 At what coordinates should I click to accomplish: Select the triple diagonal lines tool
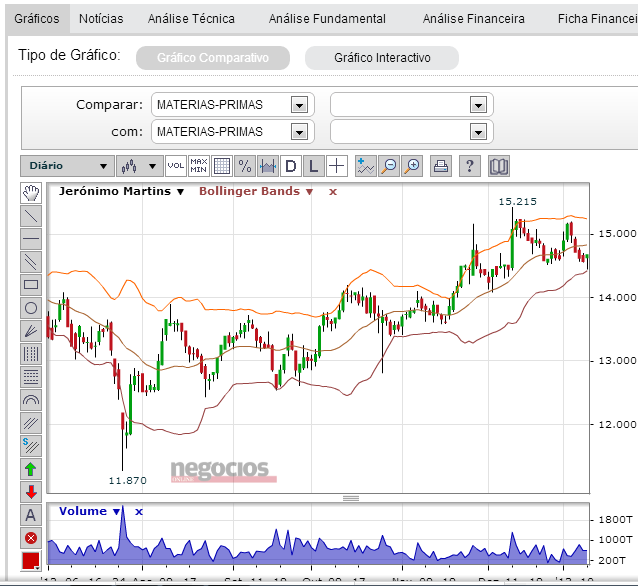[31, 423]
